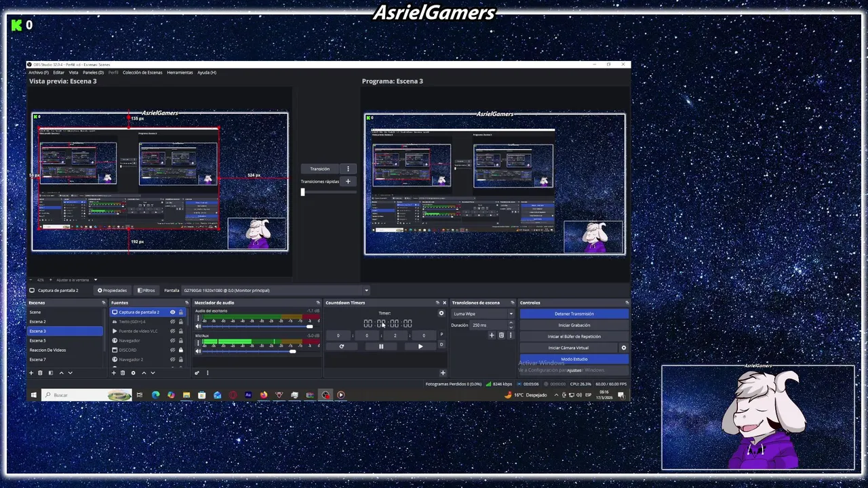868x488 pixels.
Task: Toggle lock on DISCORD source
Action: pyautogui.click(x=181, y=350)
